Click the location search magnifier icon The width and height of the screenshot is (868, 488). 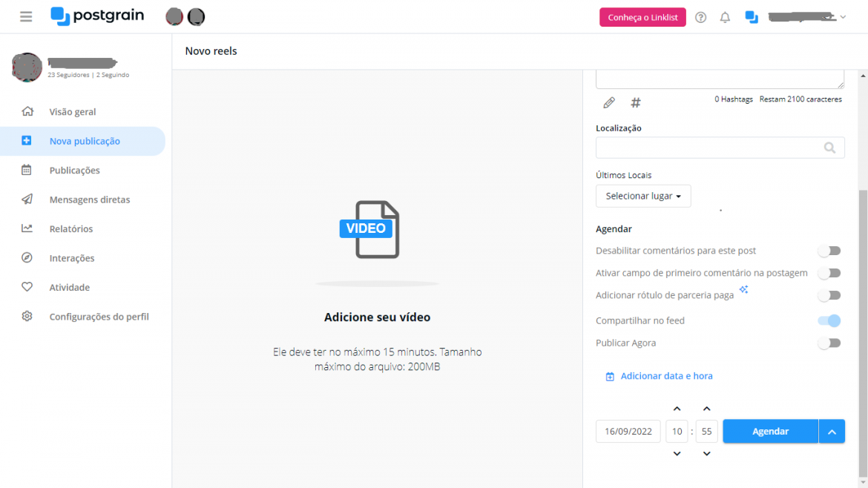click(x=829, y=148)
